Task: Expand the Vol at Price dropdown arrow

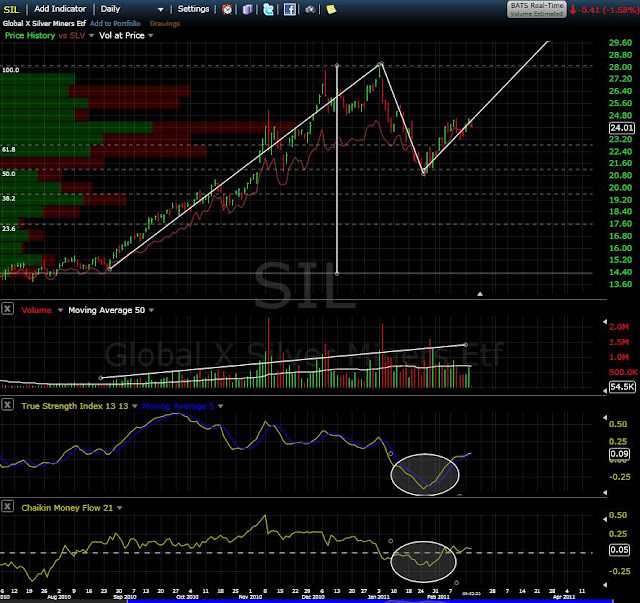Action: pos(151,36)
